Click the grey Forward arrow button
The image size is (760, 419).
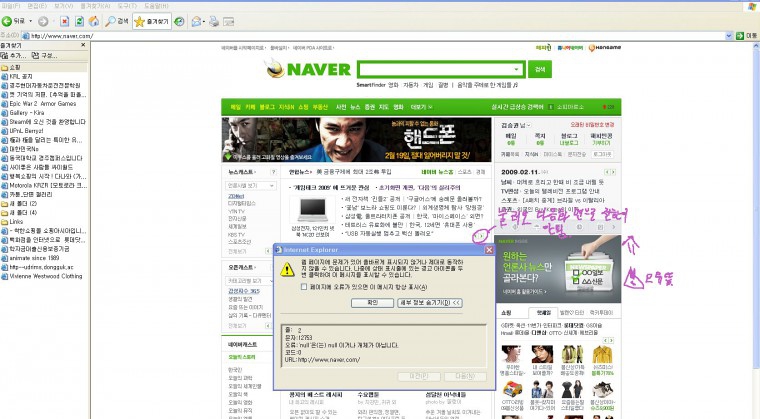tap(43, 21)
